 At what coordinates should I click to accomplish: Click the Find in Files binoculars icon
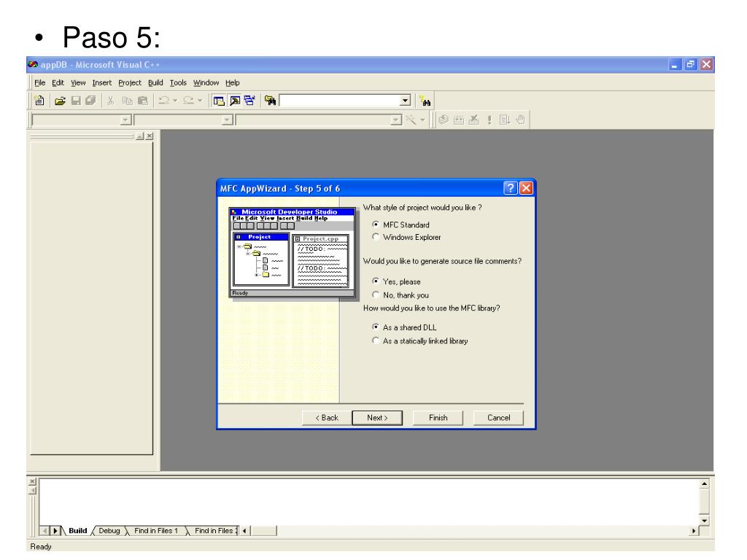[x=270, y=101]
